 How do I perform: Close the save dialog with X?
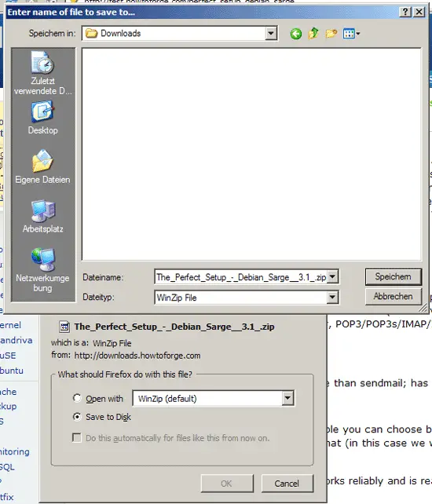419,13
